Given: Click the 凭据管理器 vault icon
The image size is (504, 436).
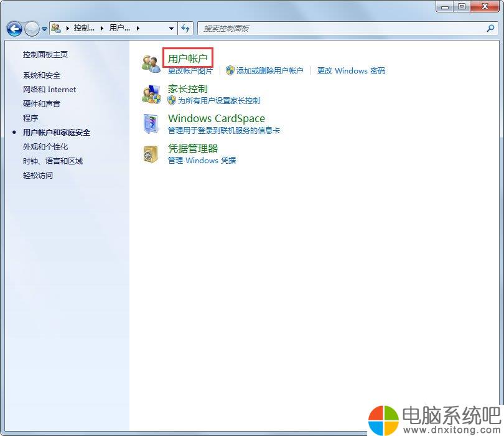Looking at the screenshot, I should point(151,154).
